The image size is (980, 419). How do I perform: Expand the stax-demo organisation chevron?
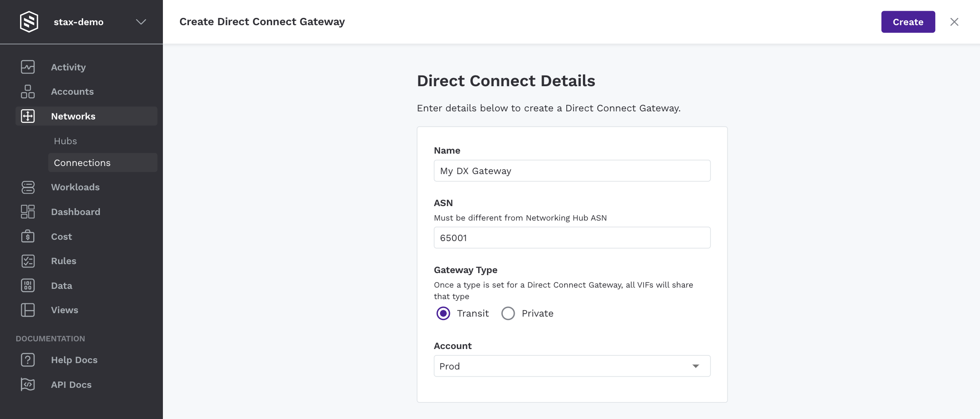[x=141, y=22]
